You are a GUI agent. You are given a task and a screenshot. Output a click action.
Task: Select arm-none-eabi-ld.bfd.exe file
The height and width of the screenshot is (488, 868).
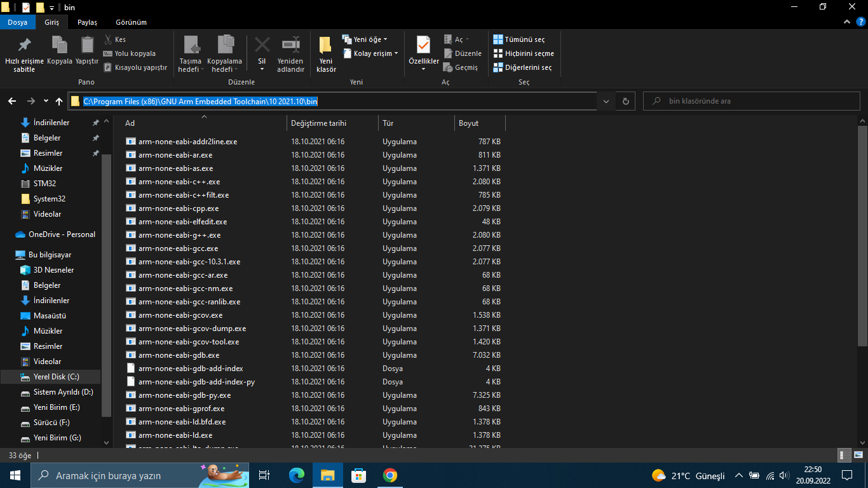[182, 422]
